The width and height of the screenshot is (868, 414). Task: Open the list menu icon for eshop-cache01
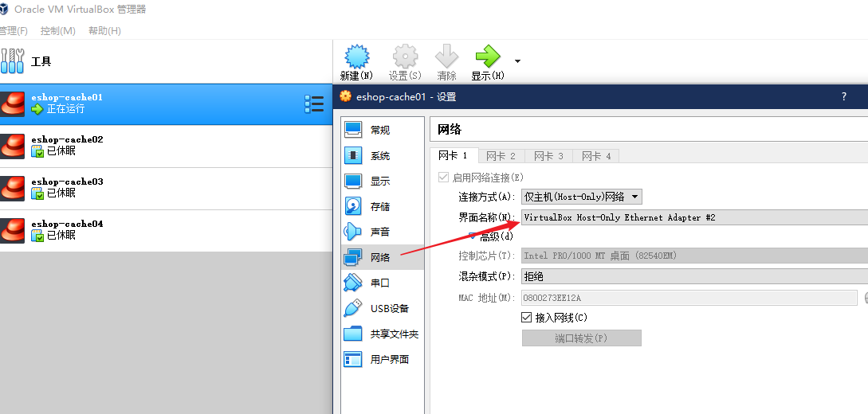click(314, 104)
